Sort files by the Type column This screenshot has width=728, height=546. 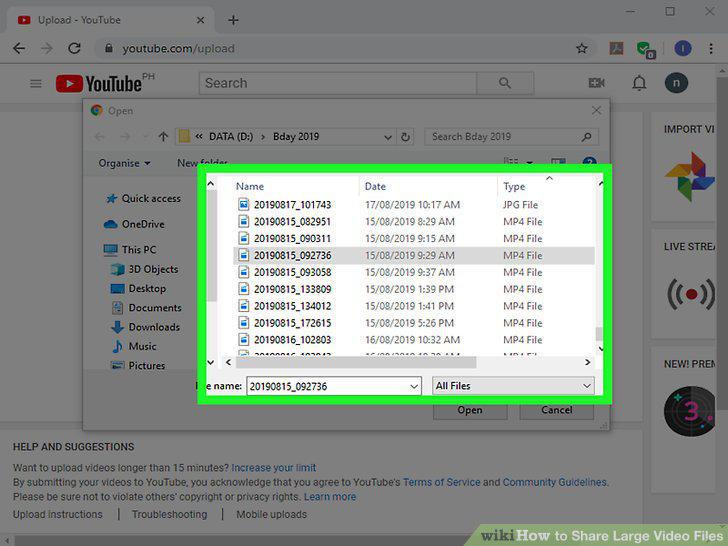514,187
